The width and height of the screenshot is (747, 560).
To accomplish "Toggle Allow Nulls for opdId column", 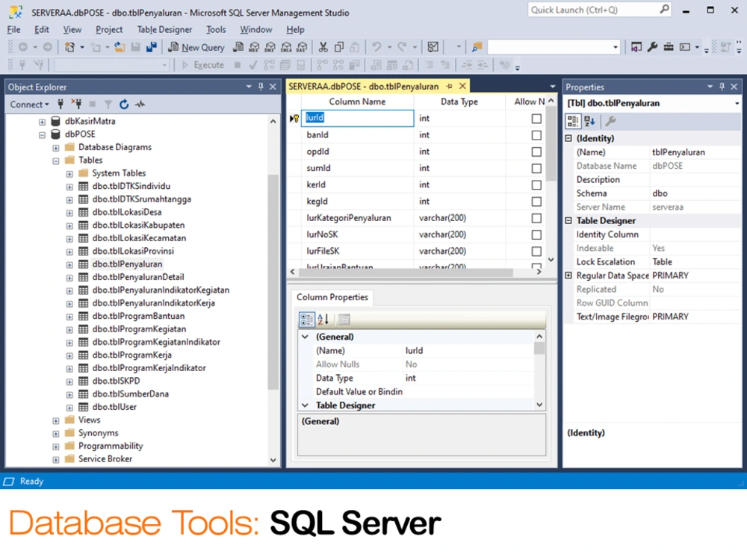I will tap(536, 152).
